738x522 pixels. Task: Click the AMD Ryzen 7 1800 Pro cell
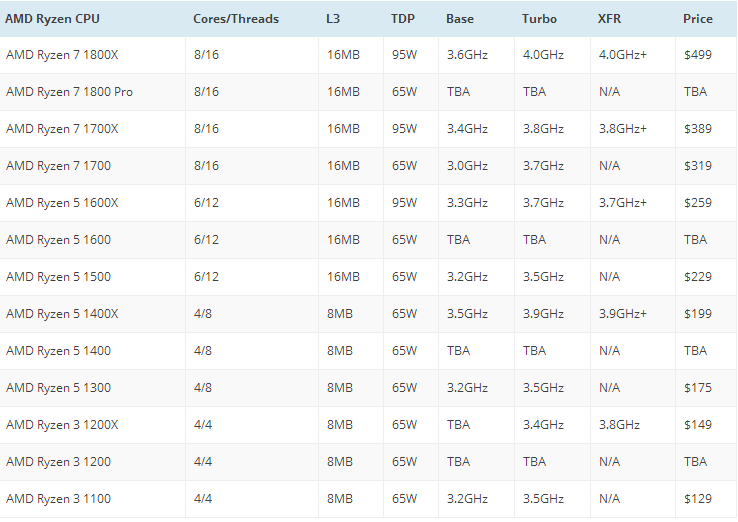click(69, 92)
